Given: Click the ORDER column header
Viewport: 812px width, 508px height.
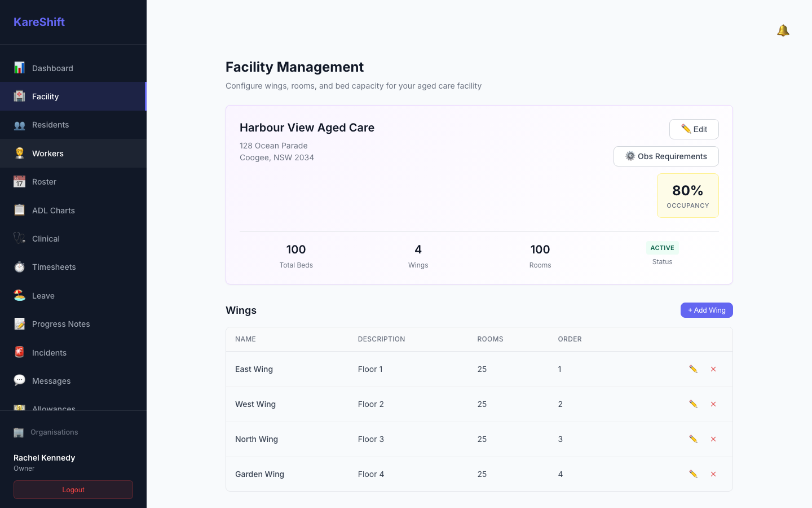Looking at the screenshot, I should (x=570, y=339).
